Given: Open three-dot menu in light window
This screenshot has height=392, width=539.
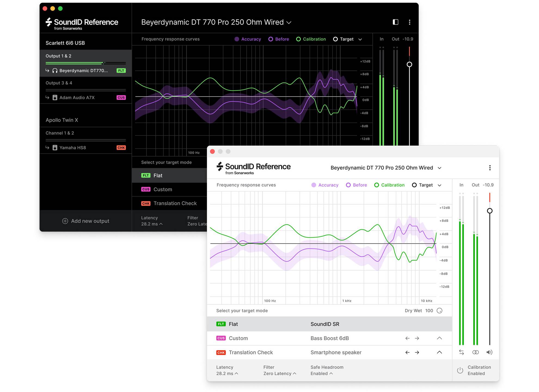Looking at the screenshot, I should 490,168.
